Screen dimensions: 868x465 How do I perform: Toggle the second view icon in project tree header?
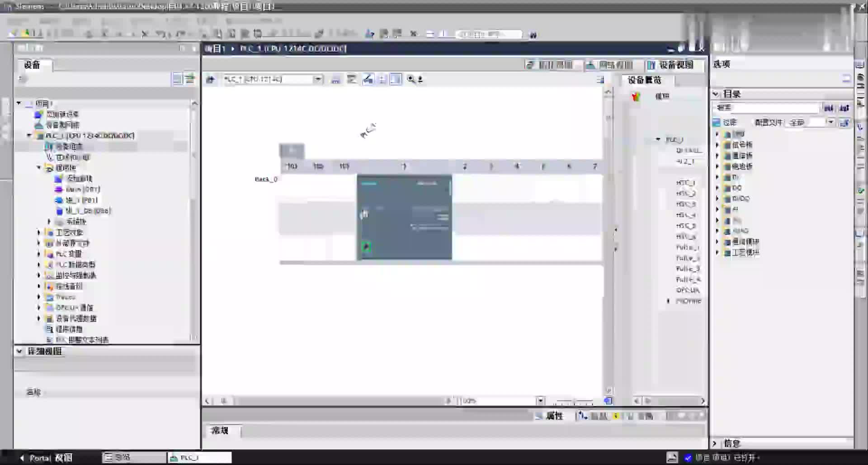pyautogui.click(x=190, y=79)
